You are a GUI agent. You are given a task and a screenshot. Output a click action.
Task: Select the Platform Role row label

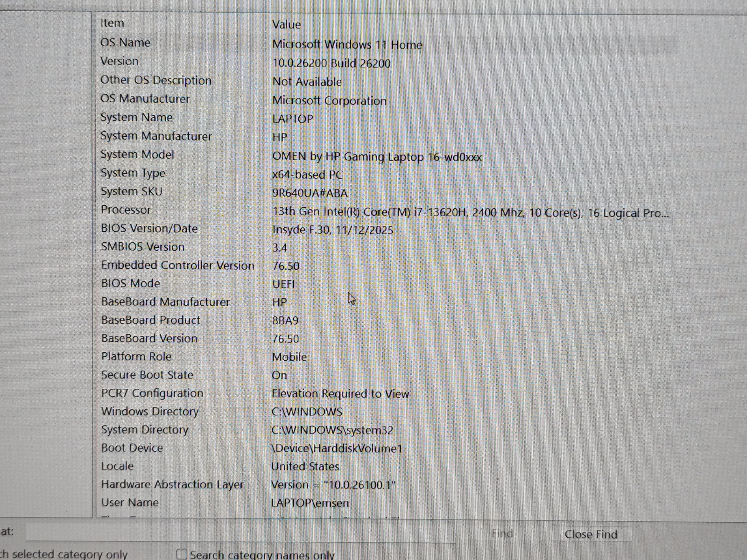[136, 357]
